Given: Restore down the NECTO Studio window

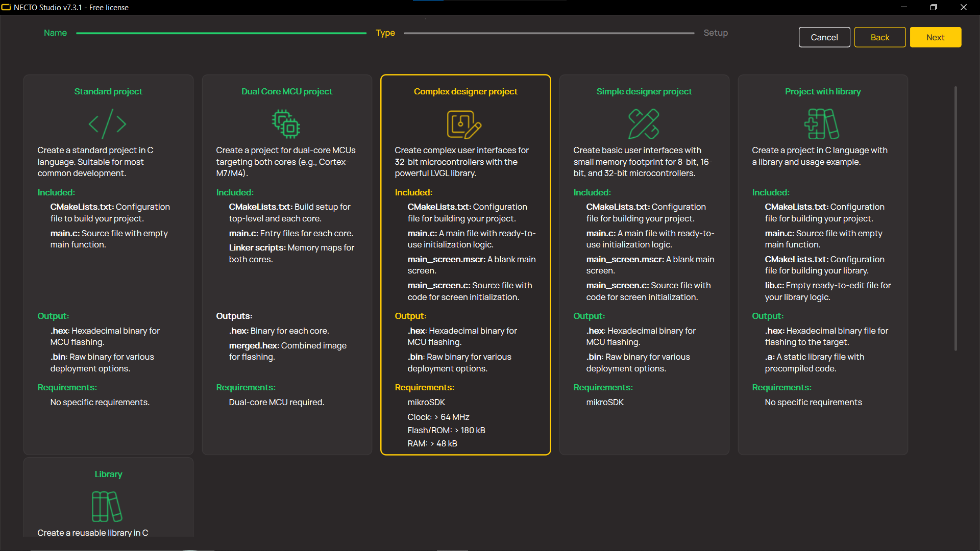Looking at the screenshot, I should click(x=933, y=7).
